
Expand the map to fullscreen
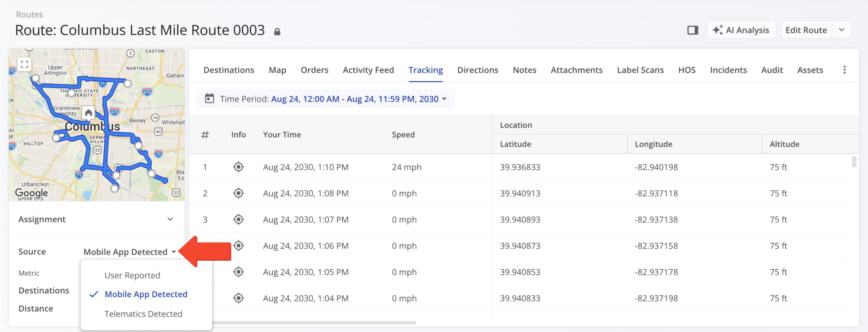(x=25, y=64)
